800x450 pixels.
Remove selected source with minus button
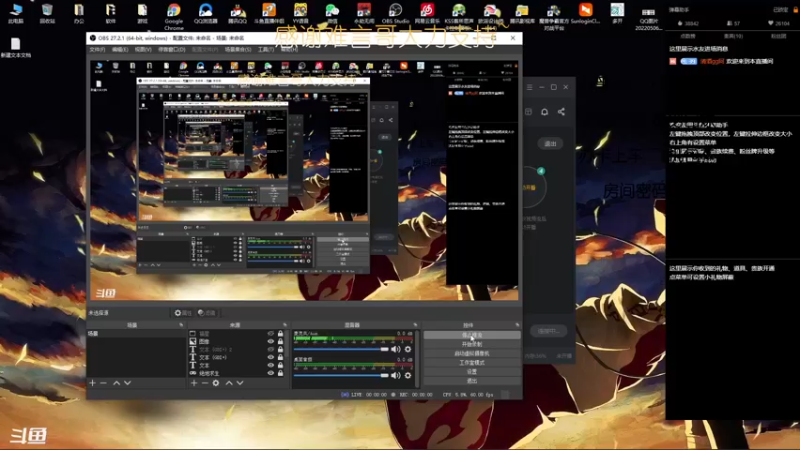click(205, 383)
